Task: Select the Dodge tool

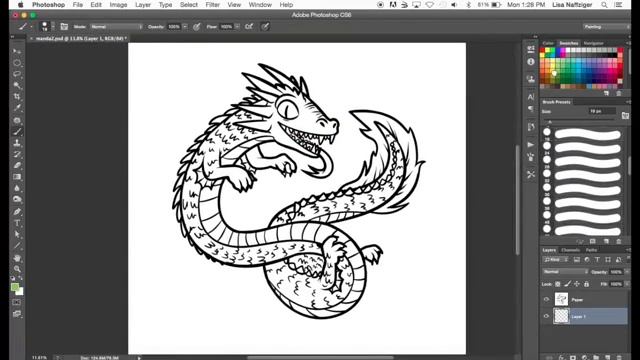Action: point(17,200)
